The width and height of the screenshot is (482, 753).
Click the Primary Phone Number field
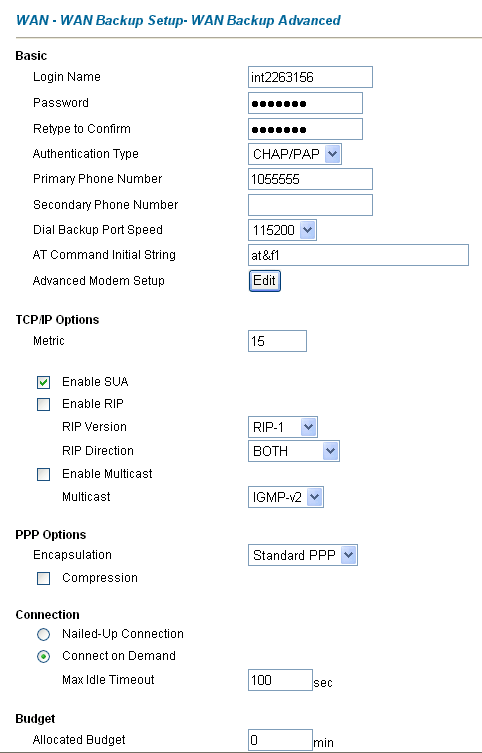pyautogui.click(x=310, y=179)
